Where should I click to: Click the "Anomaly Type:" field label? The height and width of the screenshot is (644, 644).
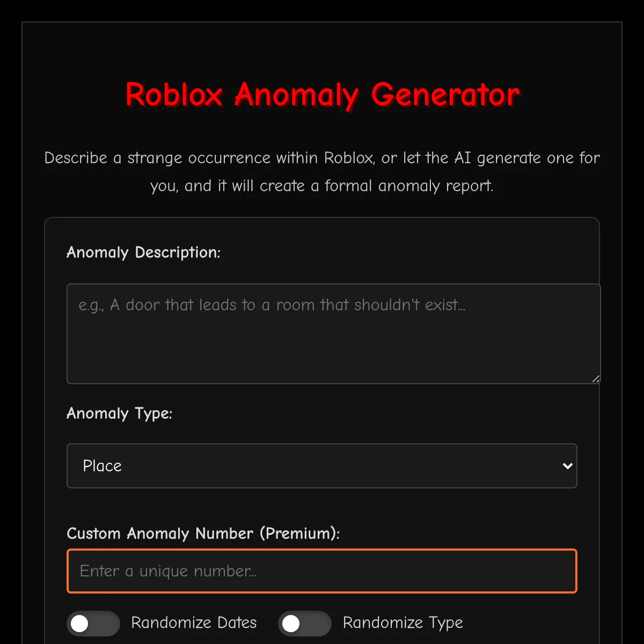(x=119, y=413)
